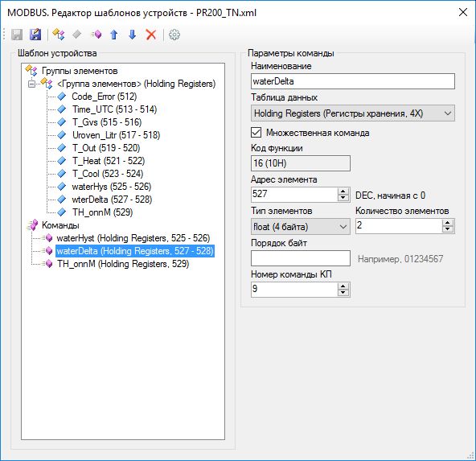476x461 pixels.
Task: Click the Группы элементов root icon
Action: point(31,71)
